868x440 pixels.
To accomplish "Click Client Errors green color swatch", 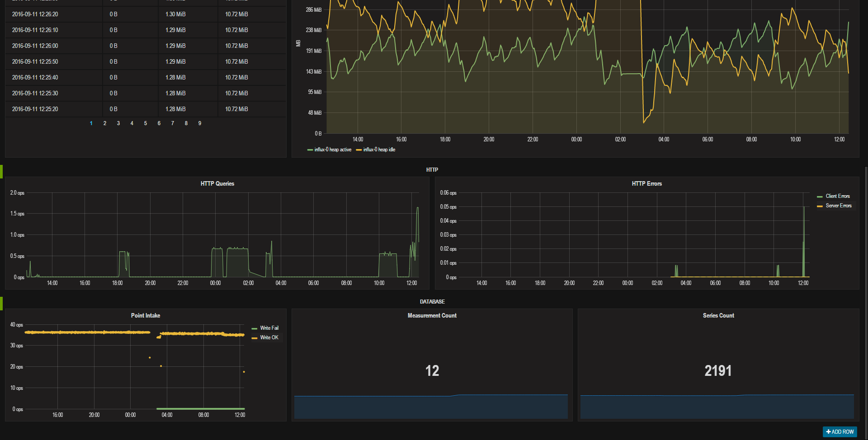I will point(820,197).
